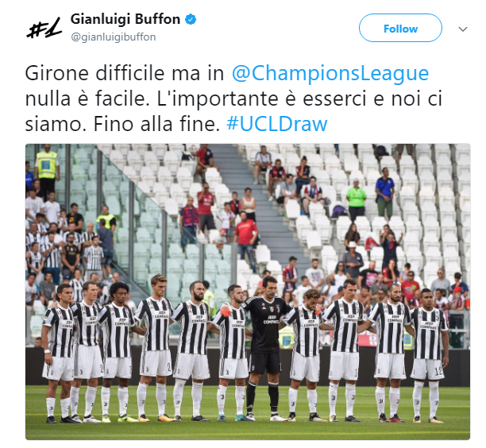Open the attached Juventus team photo
Screen dimensions: 486x448
[248, 292]
